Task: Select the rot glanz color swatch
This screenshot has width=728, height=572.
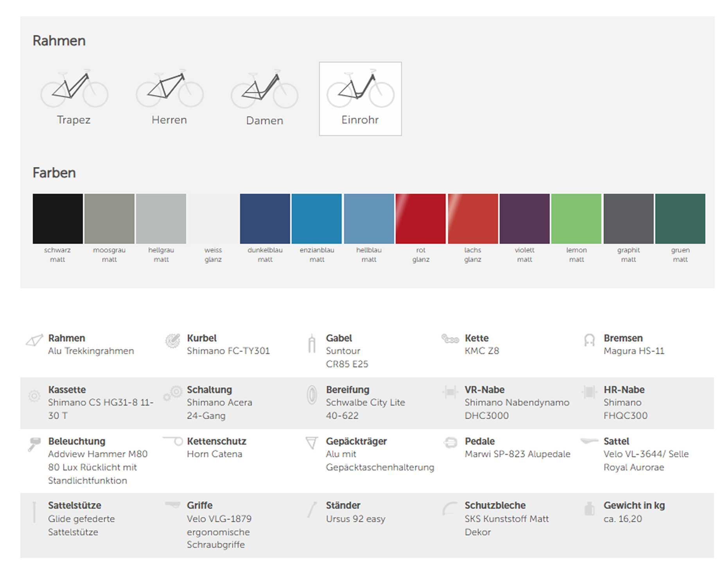Action: click(421, 218)
